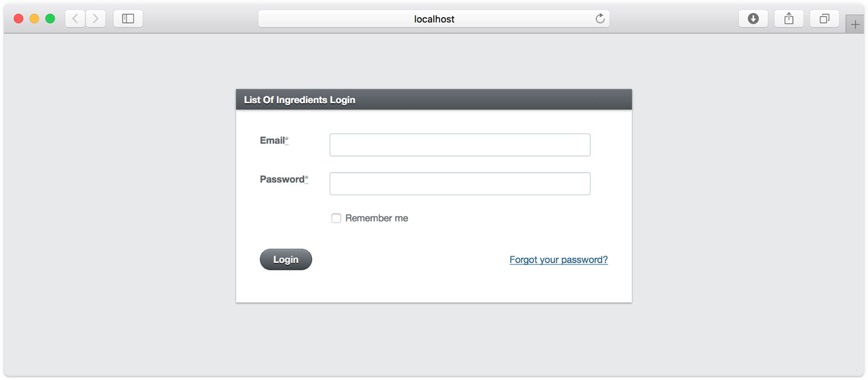The image size is (868, 380).
Task: Click the List Of Ingredients Login title bar
Action: pyautogui.click(x=299, y=99)
